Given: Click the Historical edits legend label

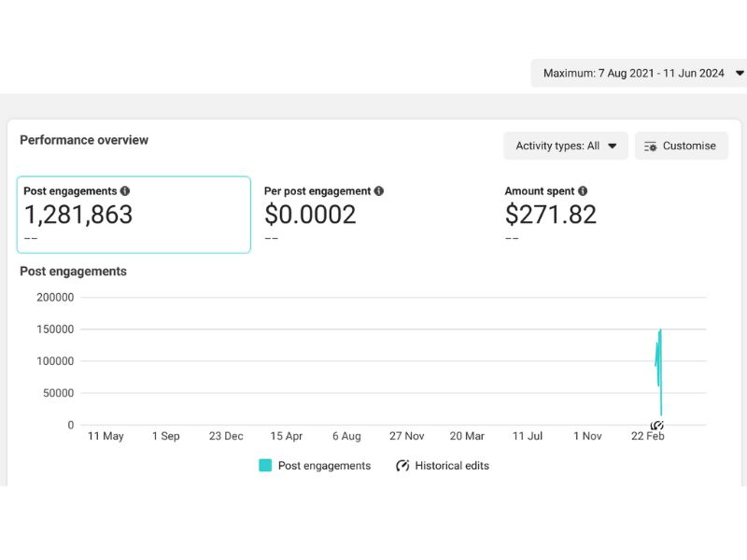Looking at the screenshot, I should pos(452,466).
